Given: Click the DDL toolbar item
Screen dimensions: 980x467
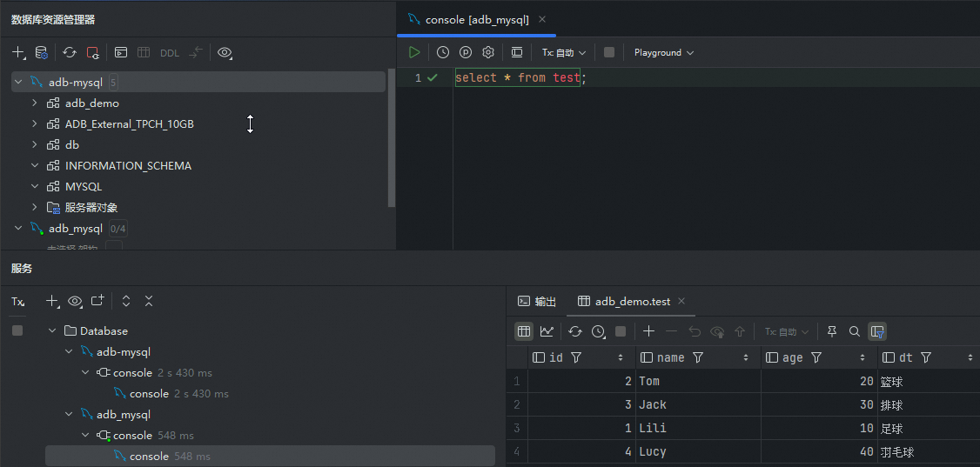Looking at the screenshot, I should [170, 53].
